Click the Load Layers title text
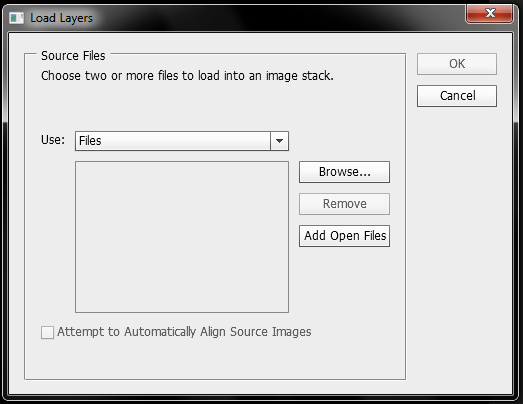Image resolution: width=523 pixels, height=404 pixels. [61, 18]
